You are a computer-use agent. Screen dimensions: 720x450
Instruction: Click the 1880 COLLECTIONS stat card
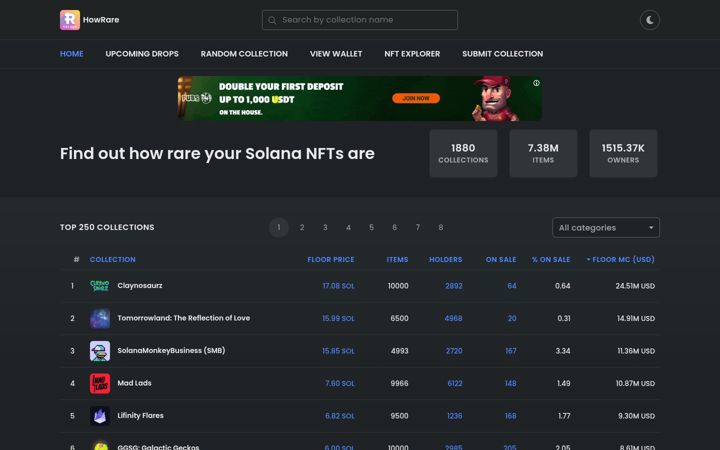[x=463, y=153]
